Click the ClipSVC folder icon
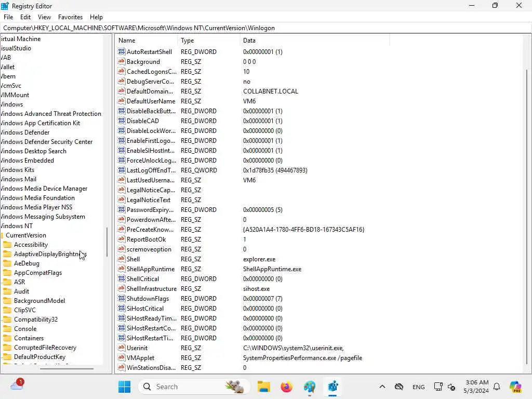532x399 pixels. 7,310
